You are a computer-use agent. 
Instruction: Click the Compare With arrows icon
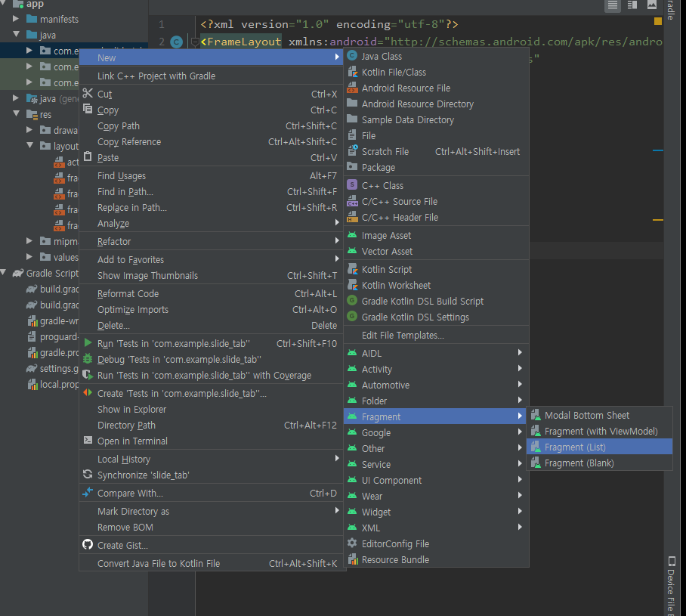(88, 493)
